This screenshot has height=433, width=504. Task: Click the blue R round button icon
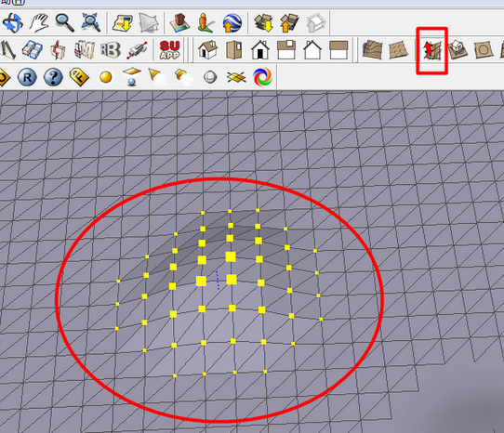(27, 77)
